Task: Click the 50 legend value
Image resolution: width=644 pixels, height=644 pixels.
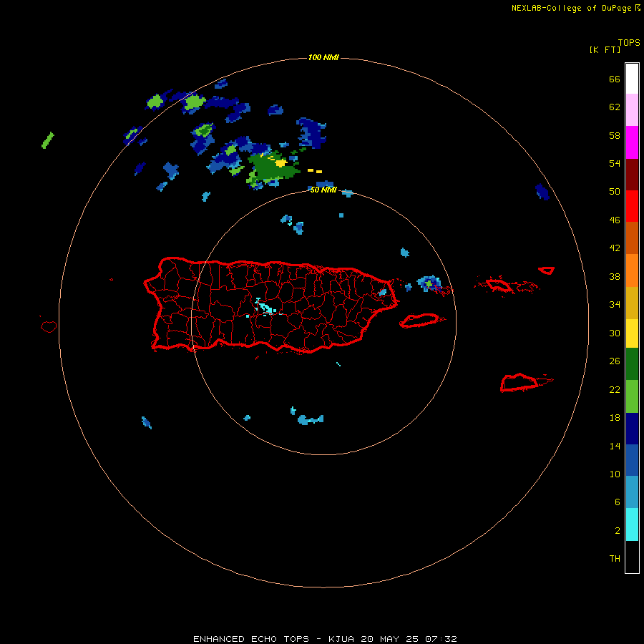Action: [x=615, y=191]
